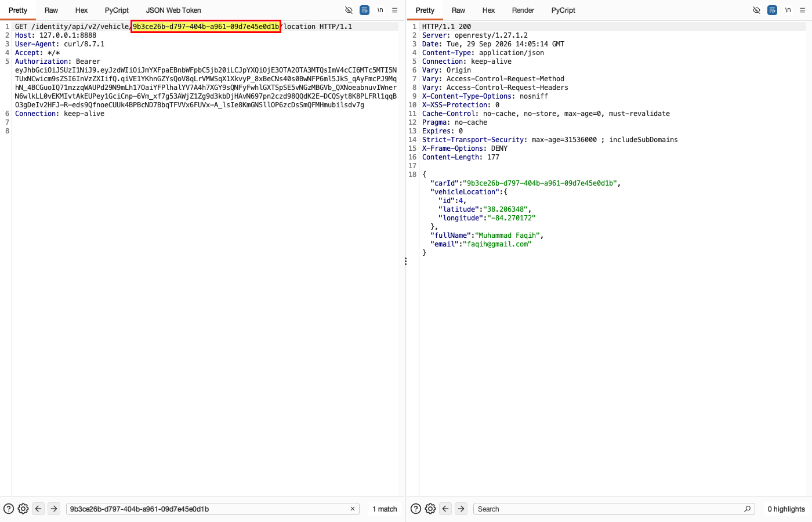Open search help in request pane
This screenshot has width=812, height=522.
9,509
